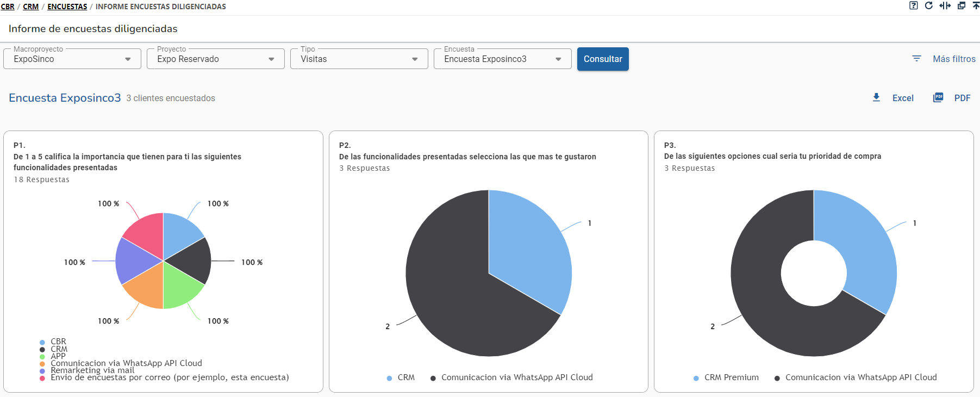Viewport: 980px width, 397px height.
Task: Click the green APP legend dot in P1
Action: (x=42, y=357)
